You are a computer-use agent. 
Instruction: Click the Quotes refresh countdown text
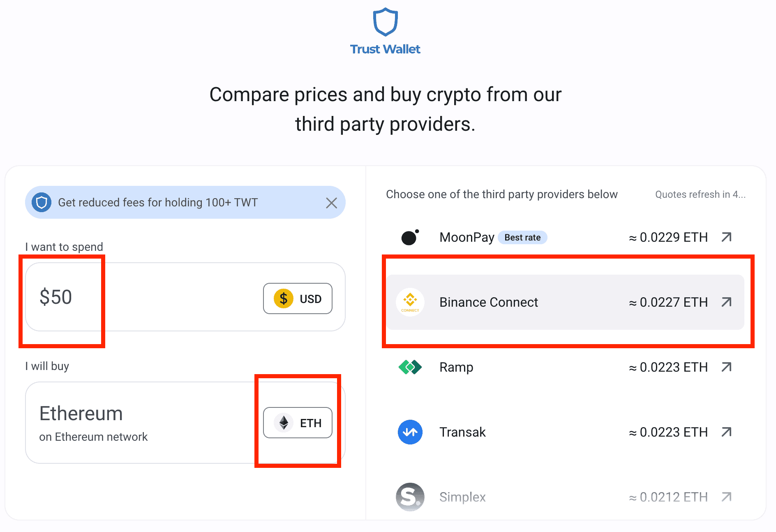point(700,194)
